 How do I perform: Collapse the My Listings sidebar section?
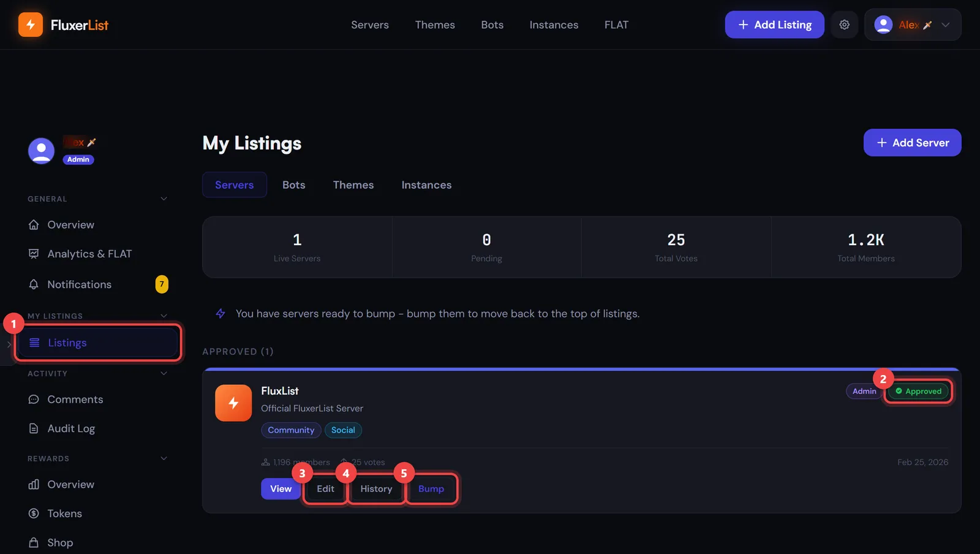[164, 316]
